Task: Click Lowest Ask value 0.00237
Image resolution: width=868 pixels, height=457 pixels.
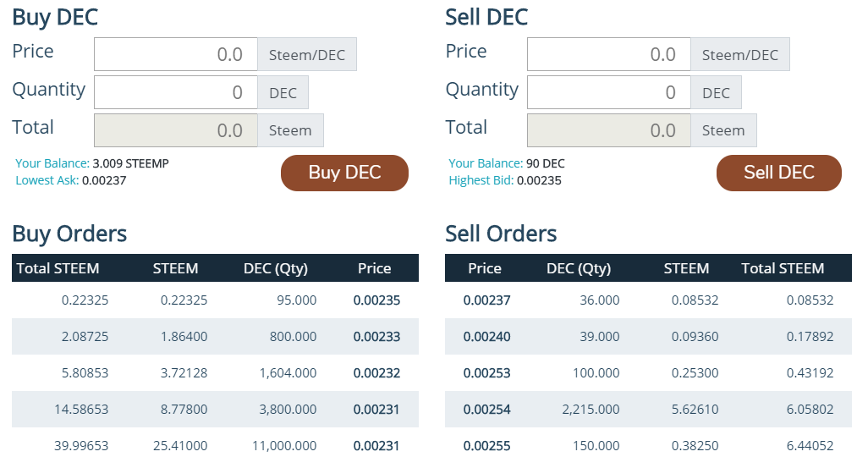Action: coord(104,180)
